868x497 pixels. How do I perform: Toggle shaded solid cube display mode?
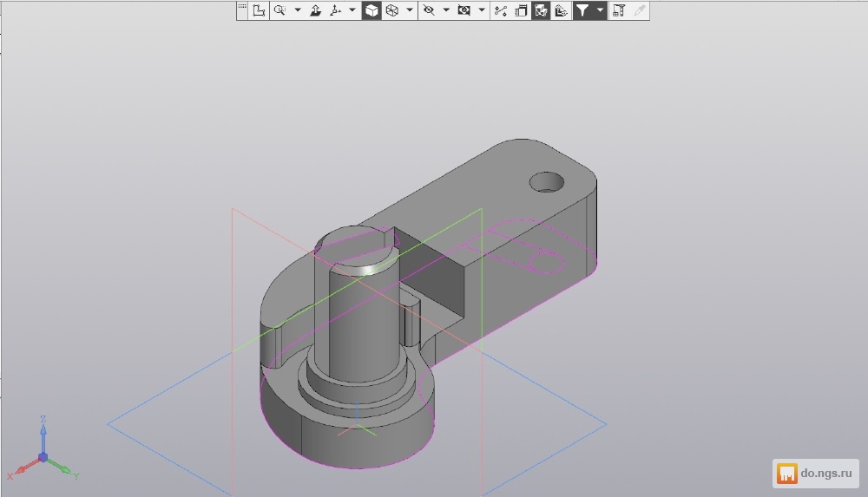pyautogui.click(x=372, y=10)
